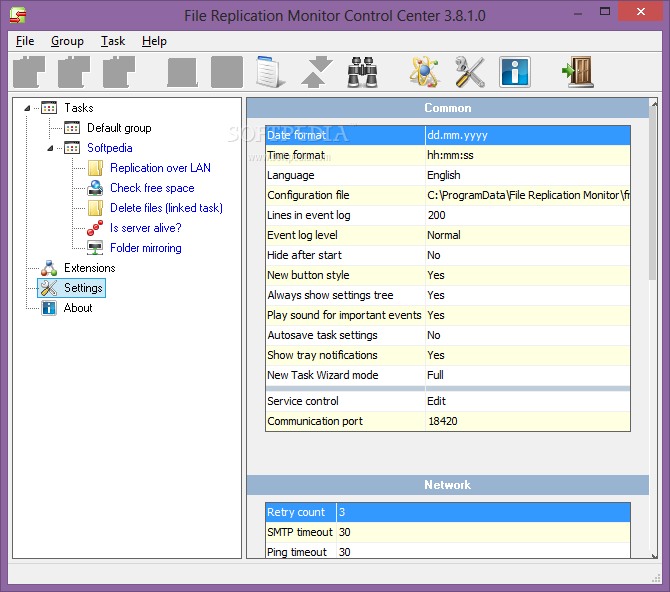This screenshot has height=592, width=670.
Task: Click the Configuration file path value
Action: pos(528,195)
